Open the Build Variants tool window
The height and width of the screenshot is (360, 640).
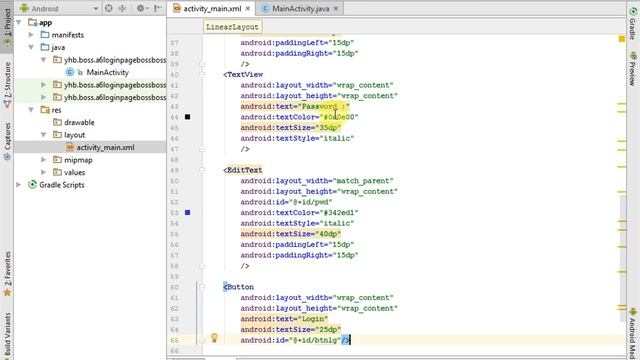7,336
